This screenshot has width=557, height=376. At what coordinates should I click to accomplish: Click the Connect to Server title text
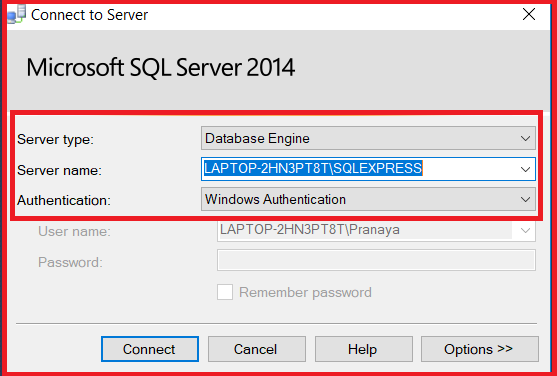point(89,15)
